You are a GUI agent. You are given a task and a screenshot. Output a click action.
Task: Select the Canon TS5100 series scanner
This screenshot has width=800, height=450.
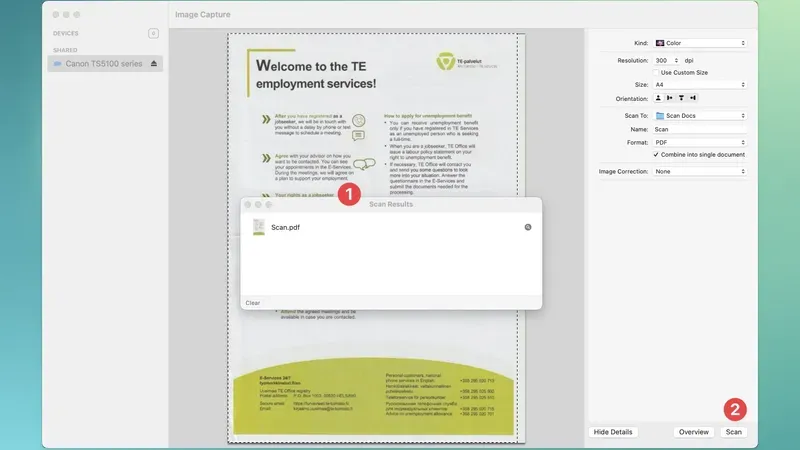pyautogui.click(x=105, y=64)
